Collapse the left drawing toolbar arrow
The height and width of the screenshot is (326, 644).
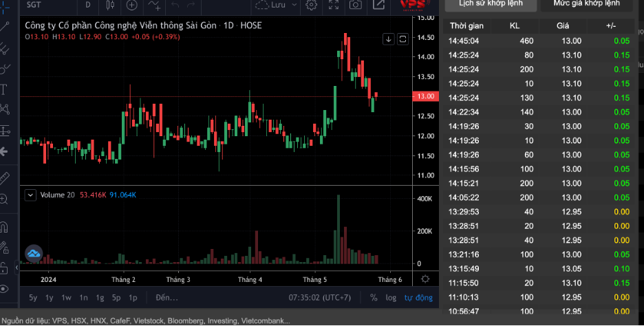(17, 268)
